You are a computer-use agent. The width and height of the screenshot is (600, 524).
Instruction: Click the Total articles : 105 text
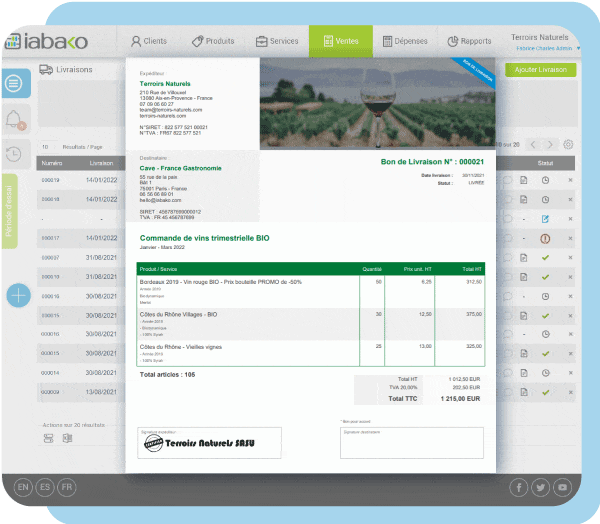pyautogui.click(x=167, y=374)
